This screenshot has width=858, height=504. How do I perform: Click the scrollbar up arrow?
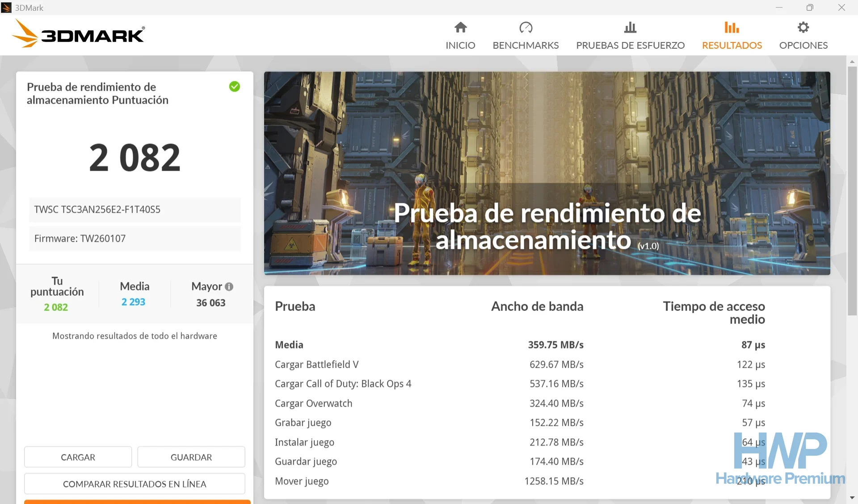[x=852, y=61]
